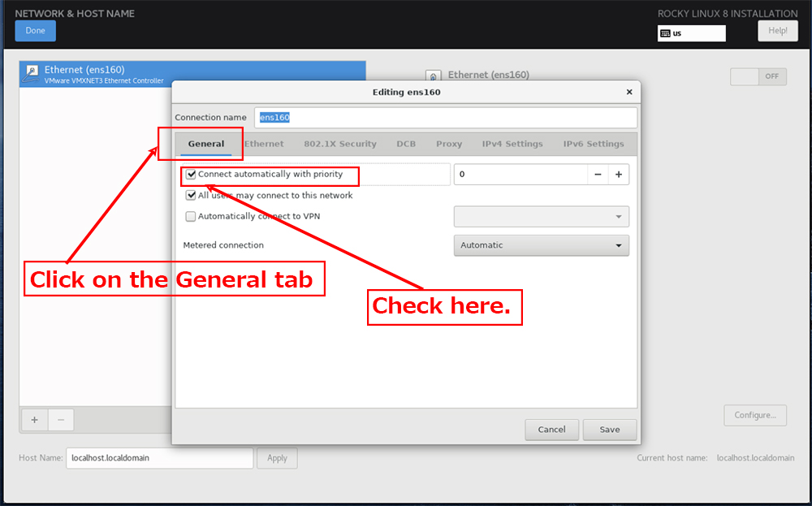
Task: Click the Current host name value localhost.localdomain
Action: coord(755,458)
